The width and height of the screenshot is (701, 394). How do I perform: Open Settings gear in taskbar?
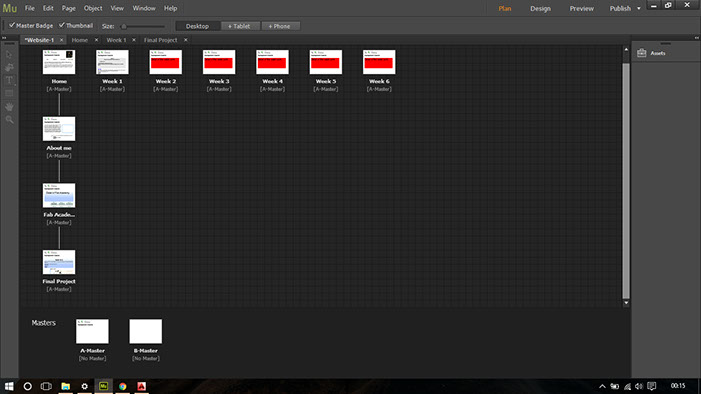(x=84, y=386)
